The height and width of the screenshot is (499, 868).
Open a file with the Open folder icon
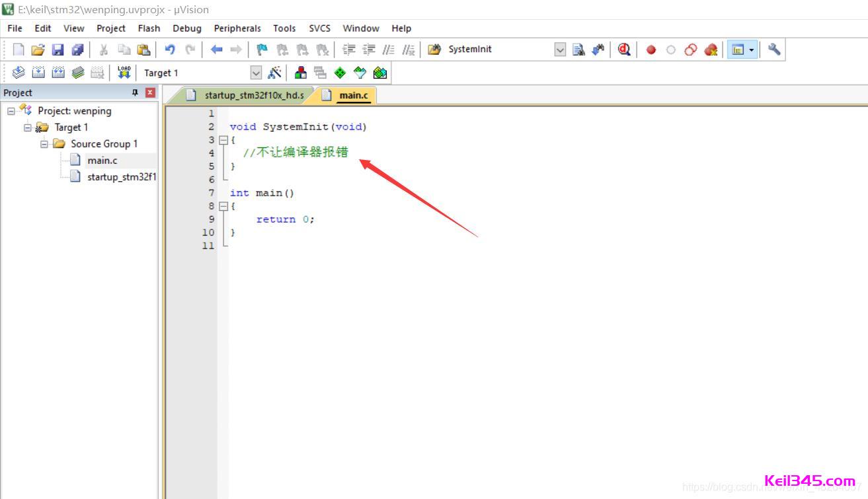click(x=38, y=50)
